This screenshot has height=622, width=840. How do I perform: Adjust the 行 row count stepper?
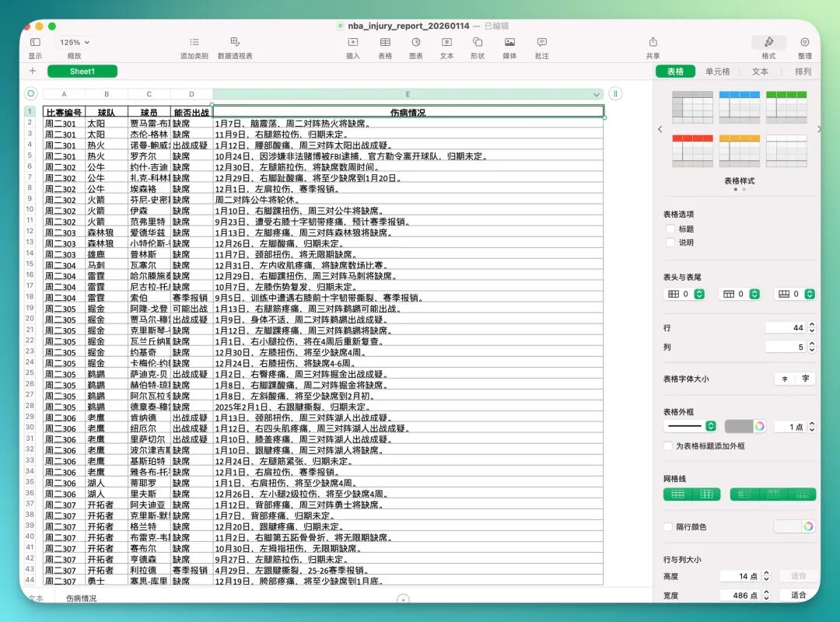pos(812,327)
